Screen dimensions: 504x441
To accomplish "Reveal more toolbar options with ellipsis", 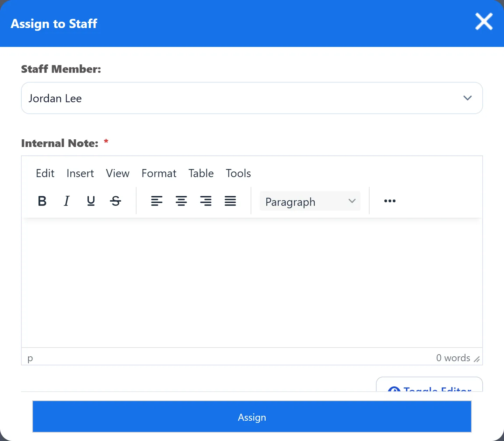I will coord(390,201).
